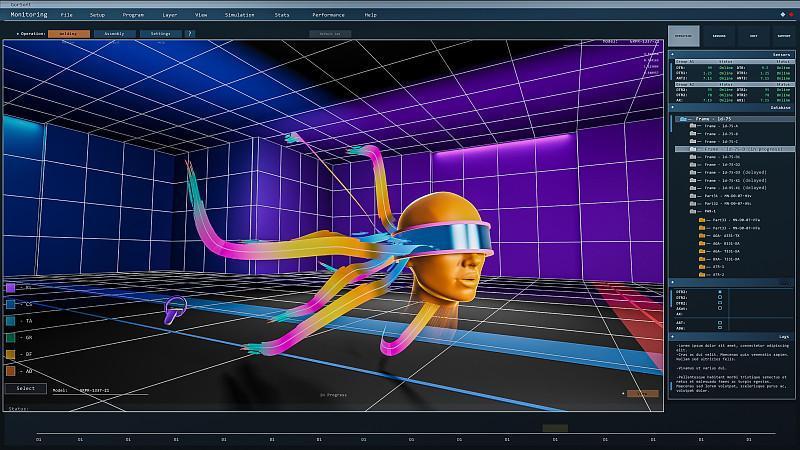800x450 pixels.
Task: Select the third top-right panel tab
Action: tap(753, 36)
